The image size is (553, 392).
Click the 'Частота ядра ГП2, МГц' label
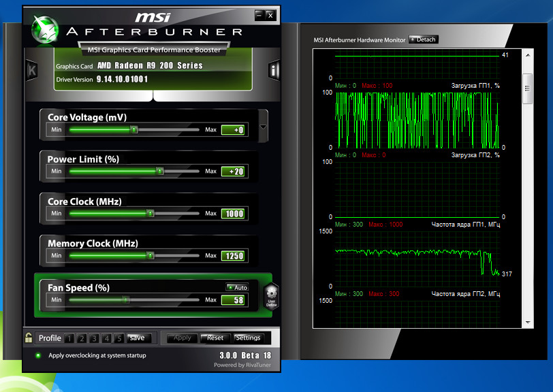click(466, 293)
